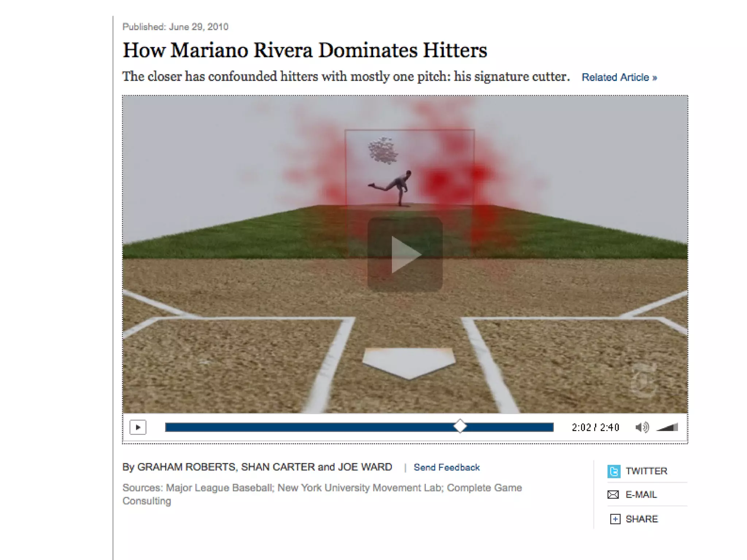Viewport: 747px width, 560px height.
Task: Click the e-mail envelope icon
Action: (613, 495)
